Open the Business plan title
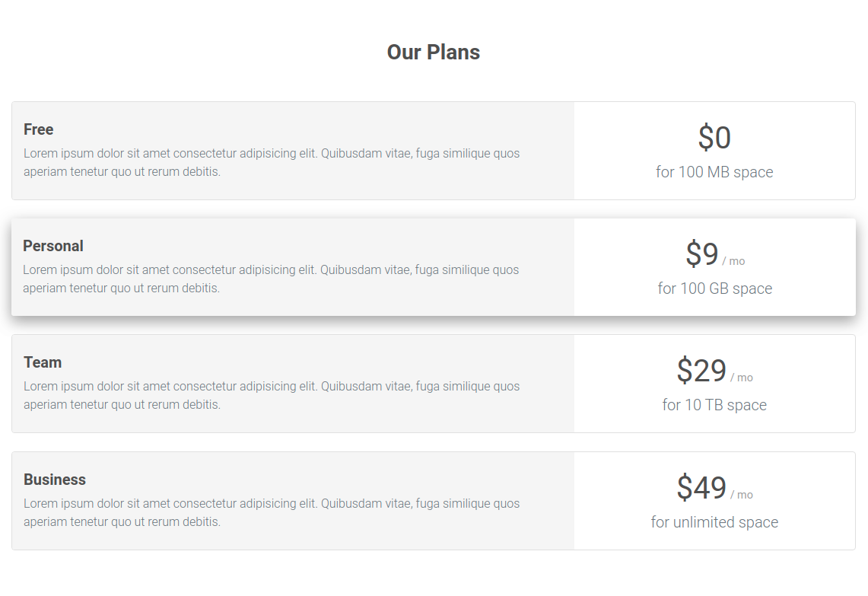The image size is (868, 596). 55,480
